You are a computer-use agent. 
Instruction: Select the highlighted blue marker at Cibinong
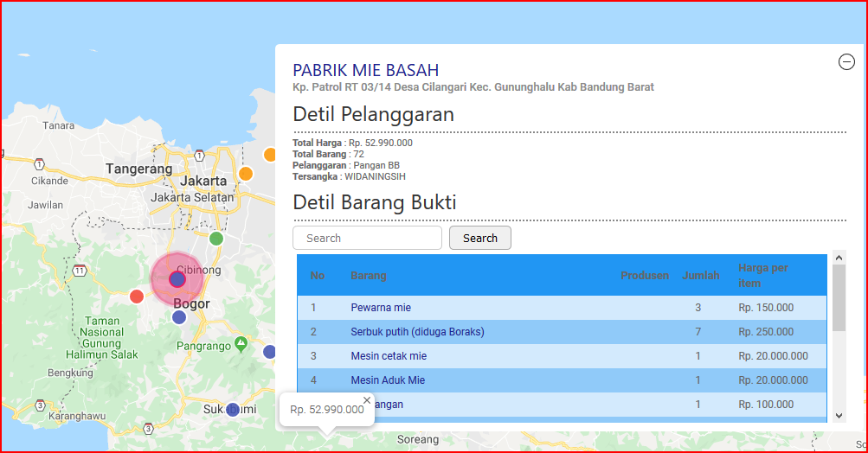pyautogui.click(x=177, y=279)
